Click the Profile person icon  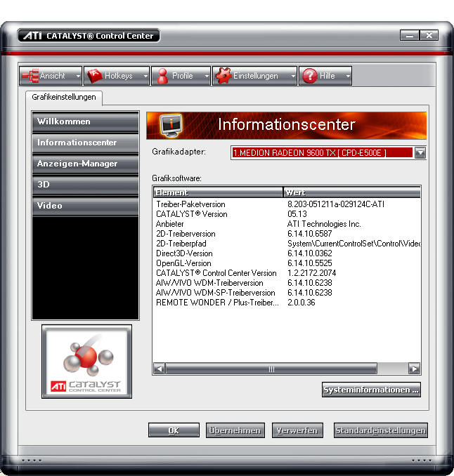pos(162,76)
